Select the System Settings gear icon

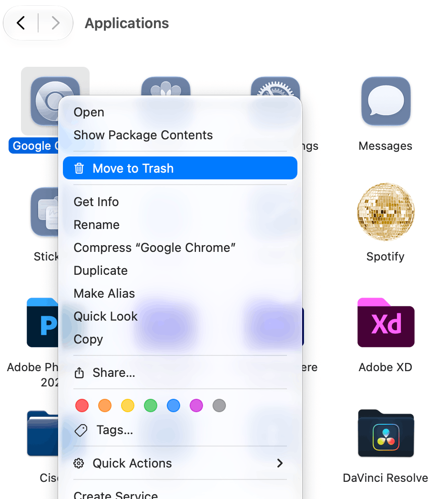click(275, 86)
